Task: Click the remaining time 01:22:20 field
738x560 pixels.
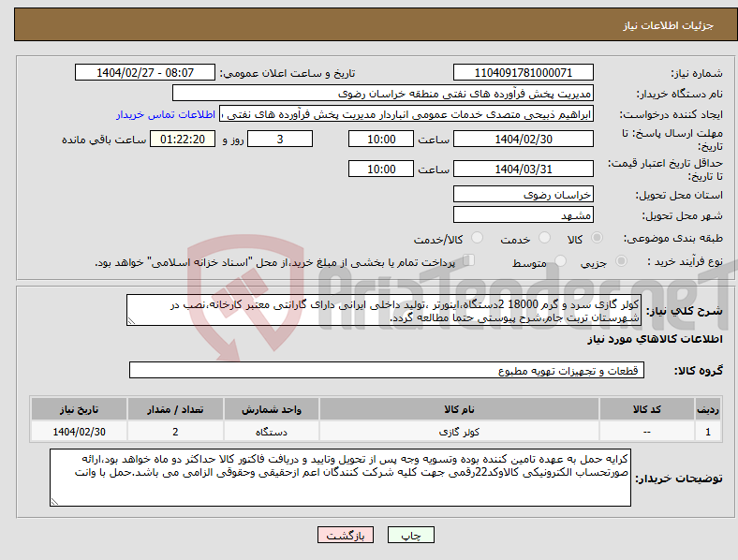Action: (183, 139)
